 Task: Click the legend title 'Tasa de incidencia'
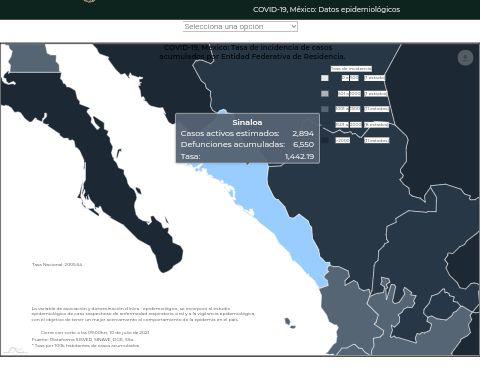351,69
